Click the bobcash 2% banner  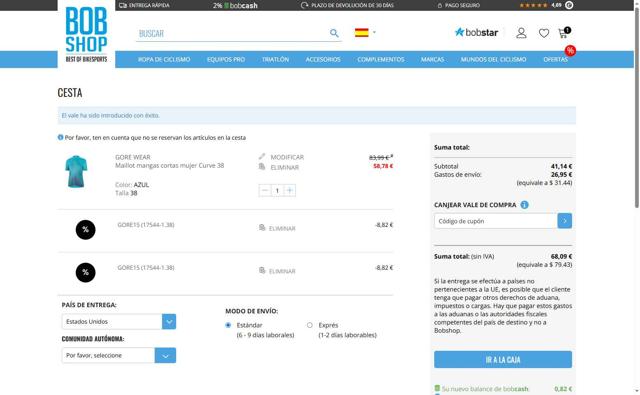coord(235,5)
